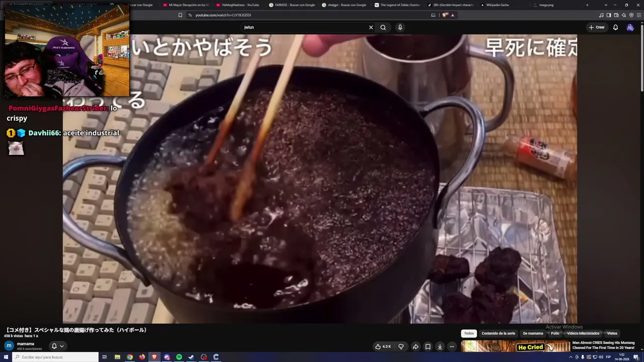Open a new browser tab
Viewport: 644px width, 362px height.
pos(587,5)
